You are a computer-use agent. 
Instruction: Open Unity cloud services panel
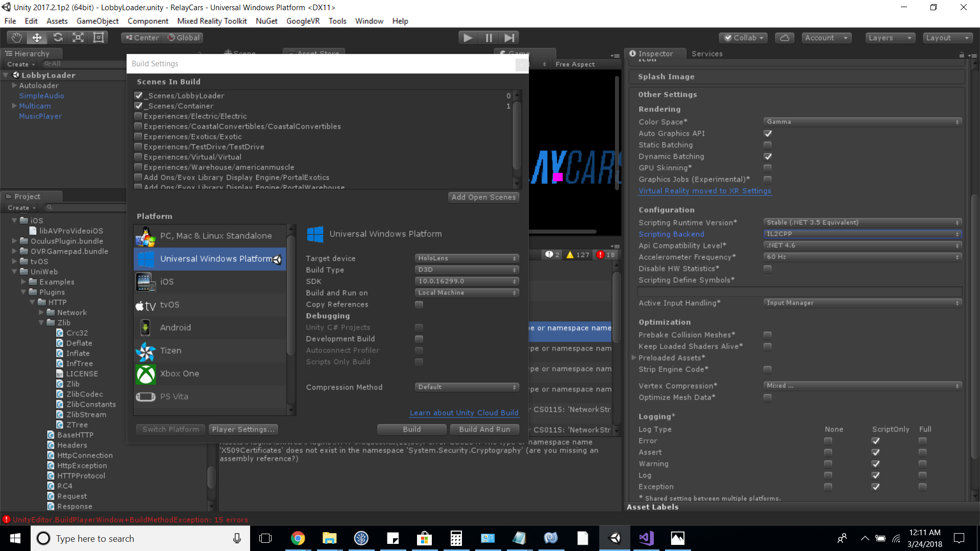coord(785,37)
